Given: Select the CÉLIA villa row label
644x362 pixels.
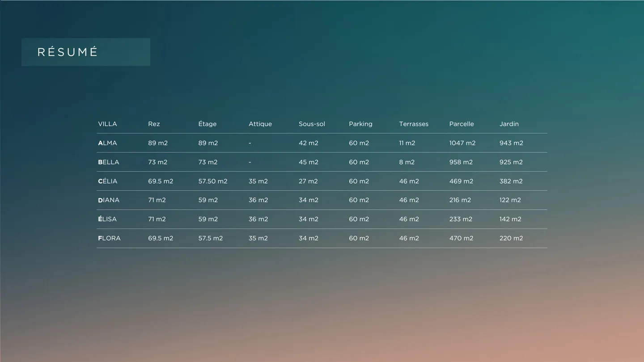Looking at the screenshot, I should [x=108, y=181].
